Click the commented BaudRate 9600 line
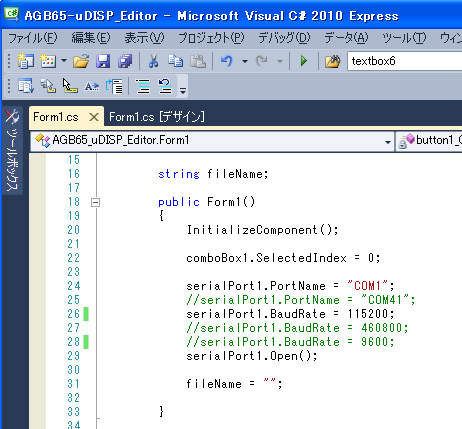 [x=290, y=342]
